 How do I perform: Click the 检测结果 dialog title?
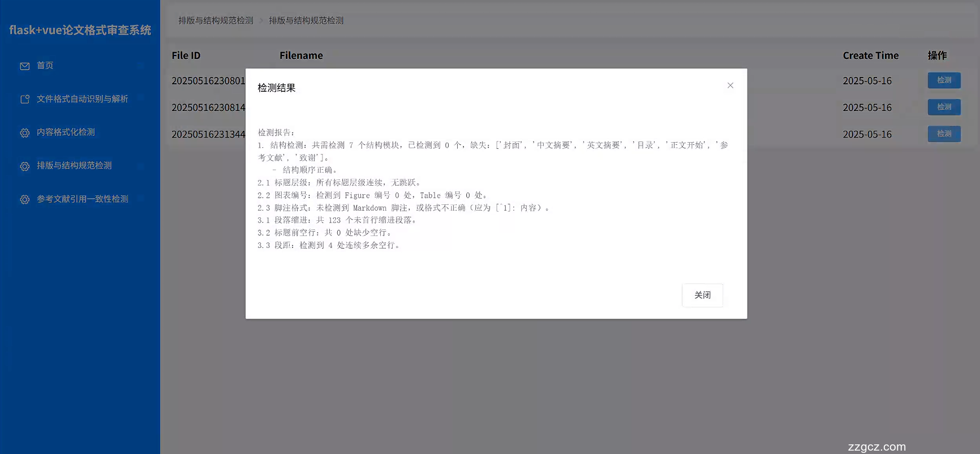coord(277,88)
